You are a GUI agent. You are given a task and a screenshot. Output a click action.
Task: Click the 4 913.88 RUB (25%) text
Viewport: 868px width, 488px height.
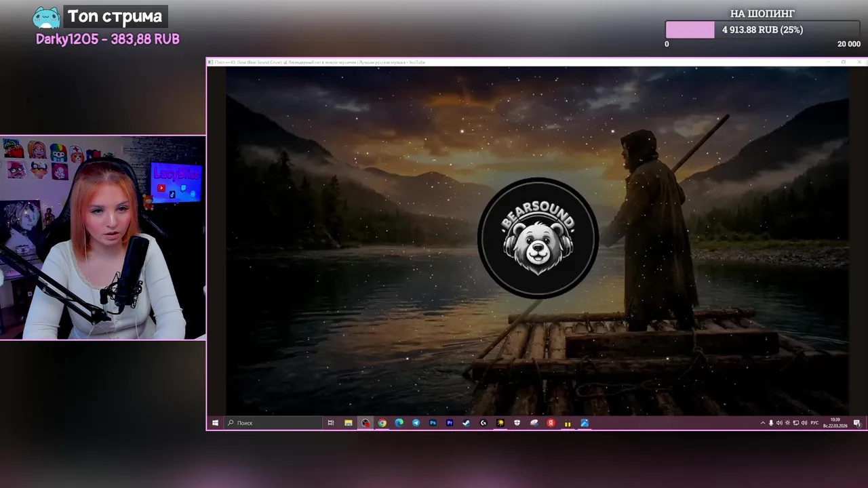[762, 30]
